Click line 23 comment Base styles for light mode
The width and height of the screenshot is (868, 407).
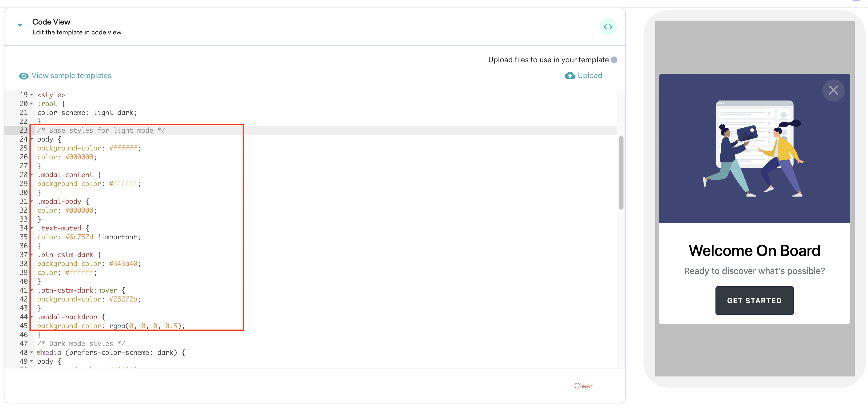[x=101, y=130]
